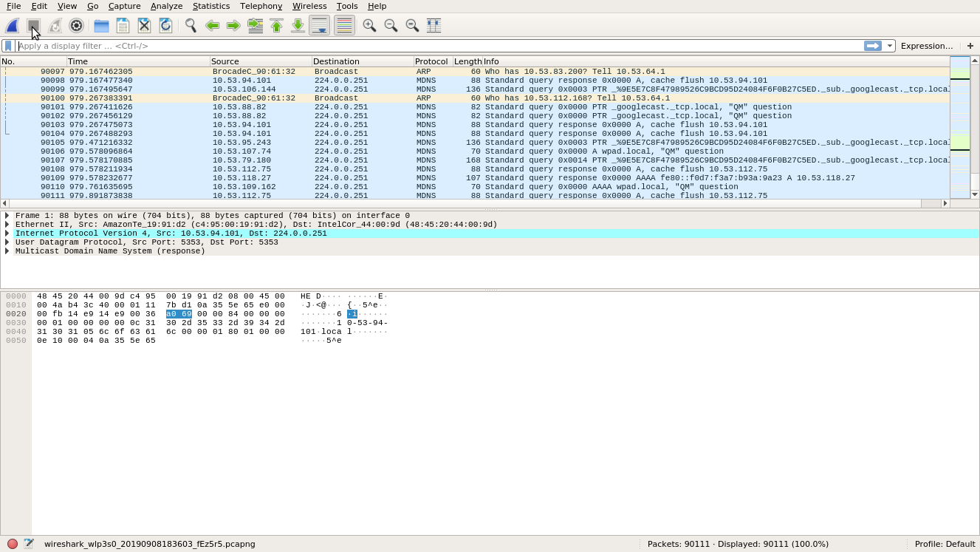Expand User Datagram Protocol row
Screen dimensions: 980x552
(x=7, y=242)
